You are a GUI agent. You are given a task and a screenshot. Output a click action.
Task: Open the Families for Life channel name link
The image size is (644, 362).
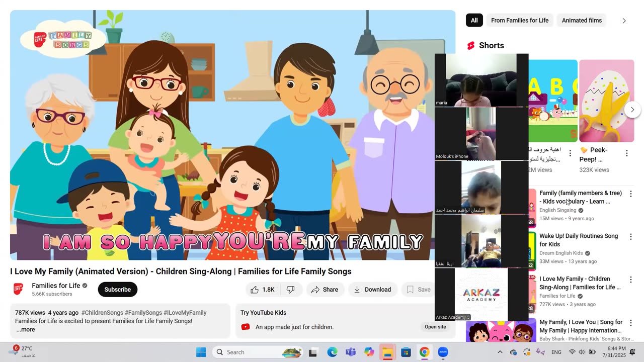tap(56, 286)
